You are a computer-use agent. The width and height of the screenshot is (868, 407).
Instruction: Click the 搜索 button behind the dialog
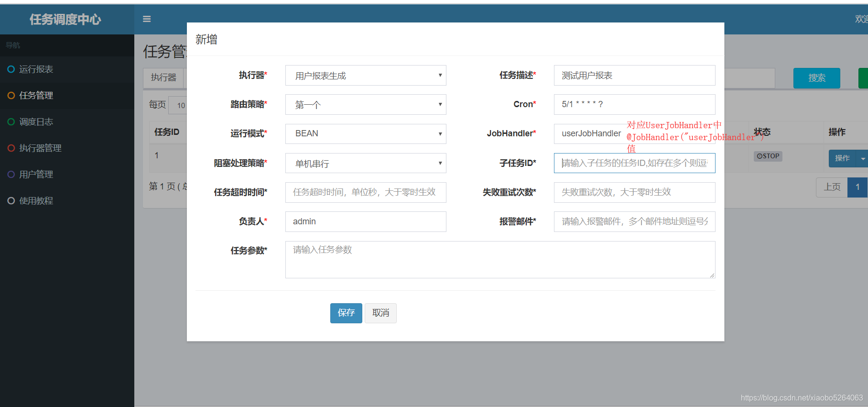817,78
